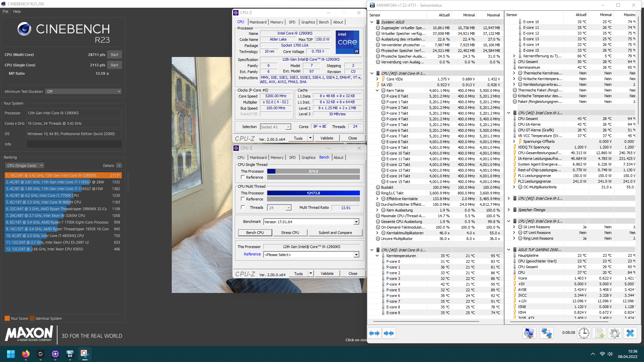This screenshot has width=644, height=362.
Task: Click HWiNFO reset clock icon
Action: [x=584, y=333]
